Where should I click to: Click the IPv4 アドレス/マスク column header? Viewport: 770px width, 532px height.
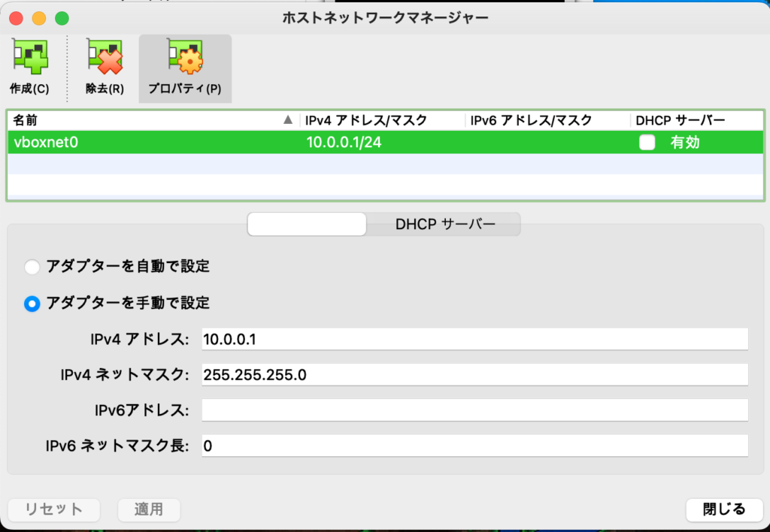pos(366,120)
